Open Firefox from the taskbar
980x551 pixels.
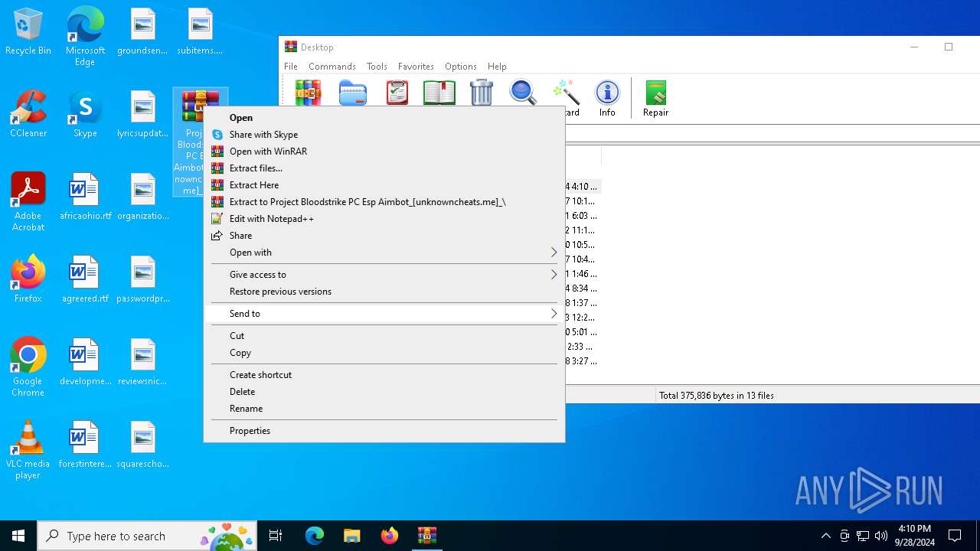pos(390,536)
